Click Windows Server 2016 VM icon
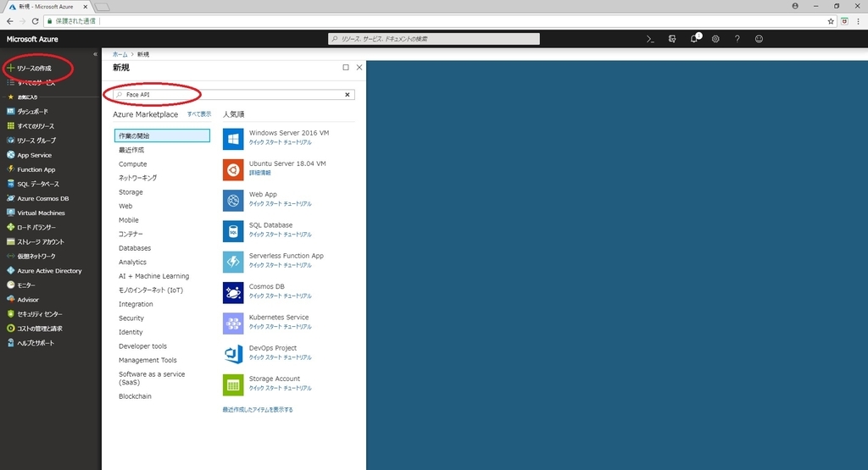 (x=233, y=139)
